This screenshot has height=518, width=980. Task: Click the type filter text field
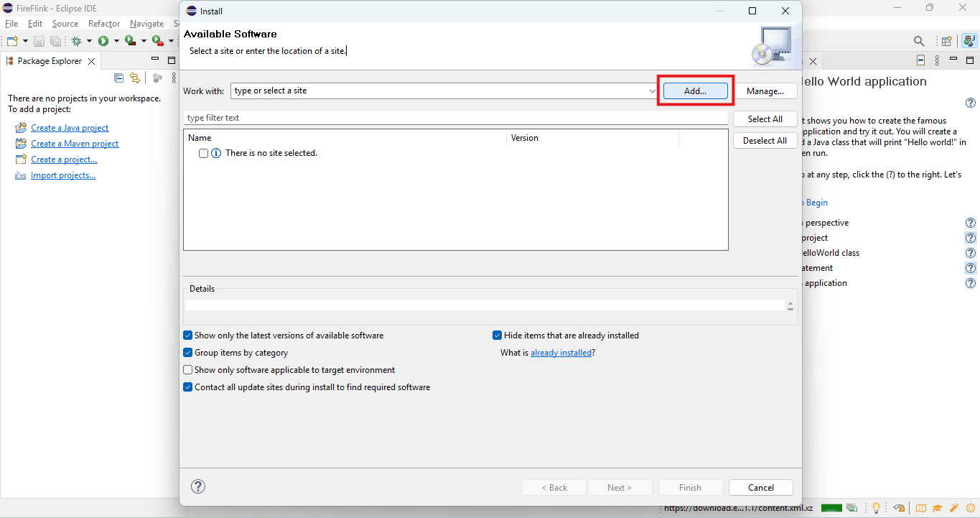click(x=456, y=118)
